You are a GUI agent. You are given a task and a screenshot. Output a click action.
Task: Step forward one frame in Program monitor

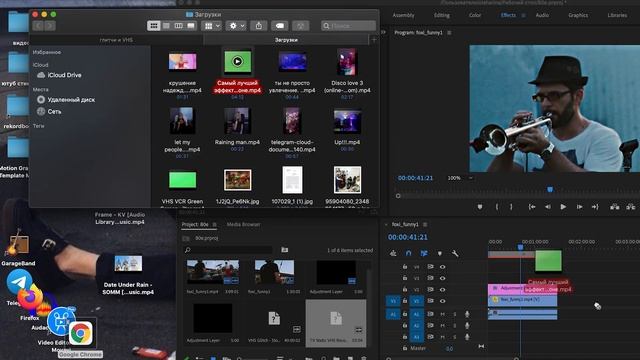[x=579, y=207]
